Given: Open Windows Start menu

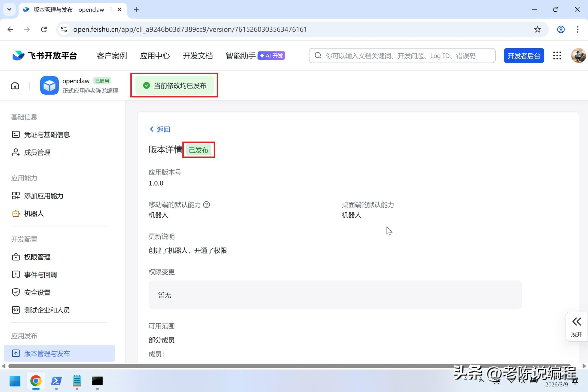Looking at the screenshot, I should coord(15,381).
